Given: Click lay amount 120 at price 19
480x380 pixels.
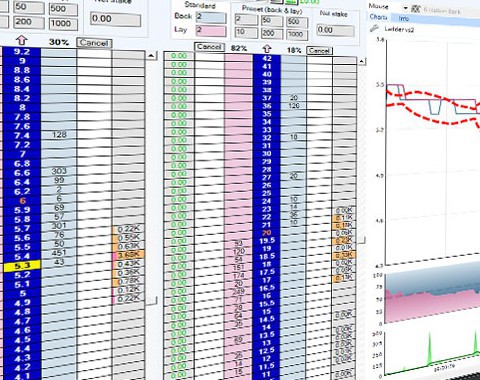Looking at the screenshot, I should (x=239, y=251).
